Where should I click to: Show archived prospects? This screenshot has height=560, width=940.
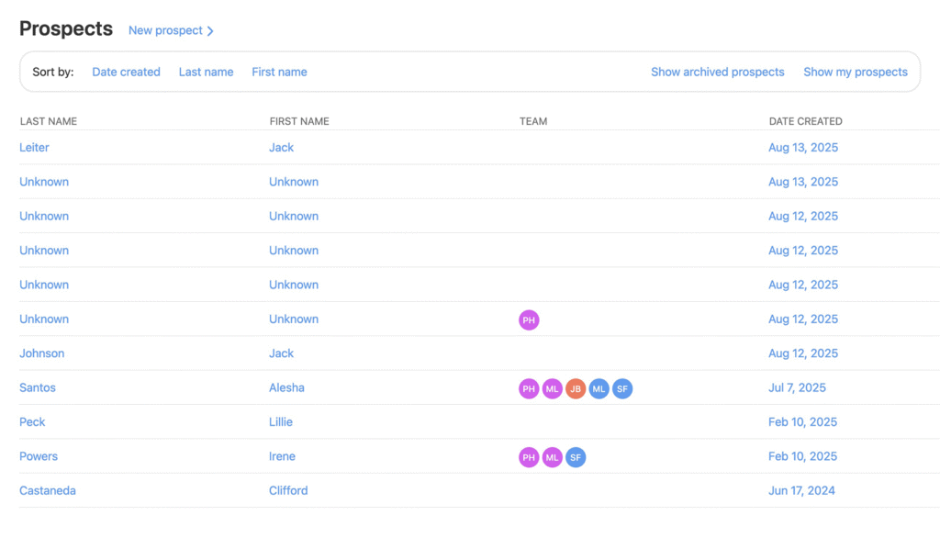pyautogui.click(x=717, y=72)
